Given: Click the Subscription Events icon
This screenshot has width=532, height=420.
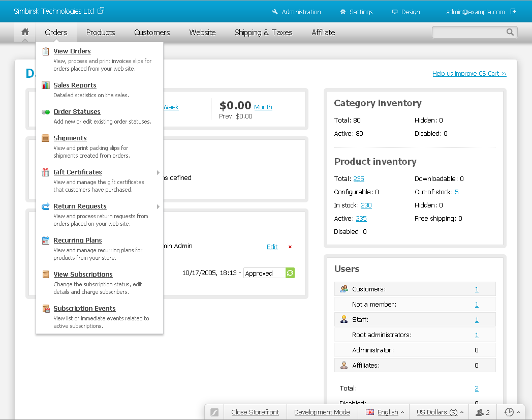Looking at the screenshot, I should pyautogui.click(x=46, y=308).
